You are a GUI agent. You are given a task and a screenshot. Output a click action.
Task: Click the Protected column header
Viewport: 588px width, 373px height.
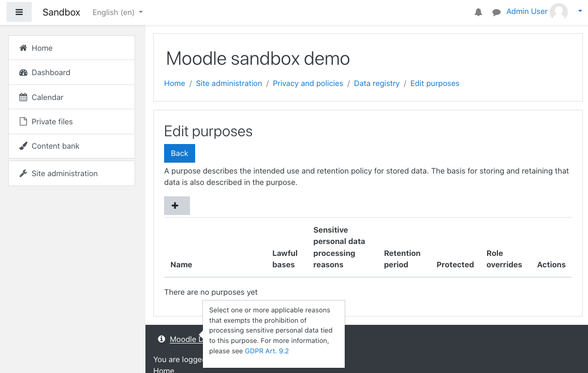click(x=455, y=265)
